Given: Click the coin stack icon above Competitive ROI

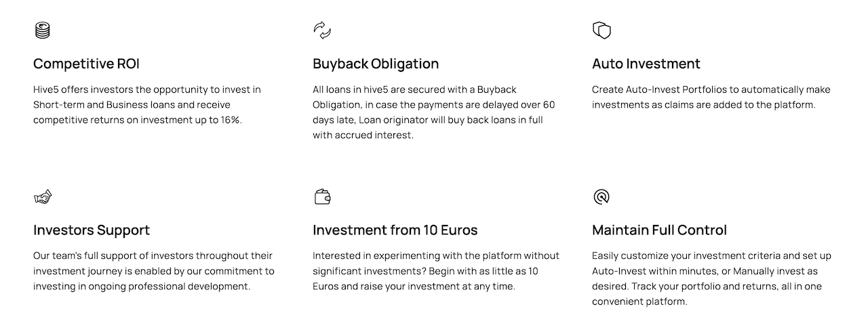Looking at the screenshot, I should pyautogui.click(x=43, y=30).
